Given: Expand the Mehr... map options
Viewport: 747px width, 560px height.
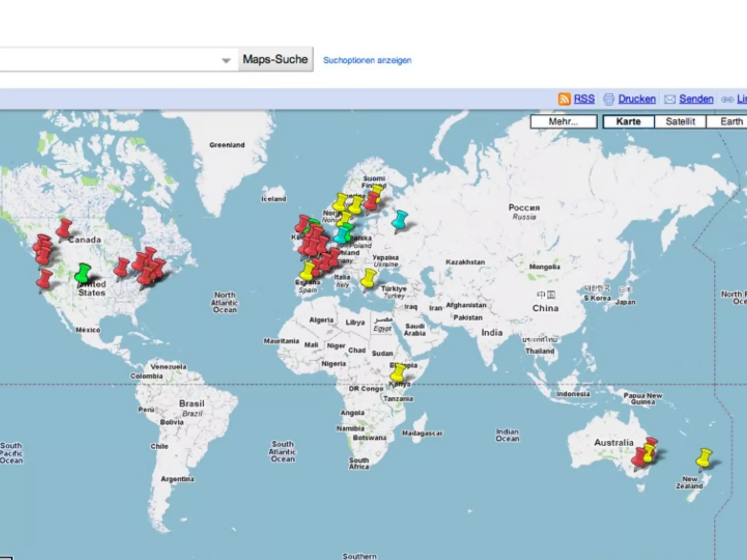Looking at the screenshot, I should [563, 122].
